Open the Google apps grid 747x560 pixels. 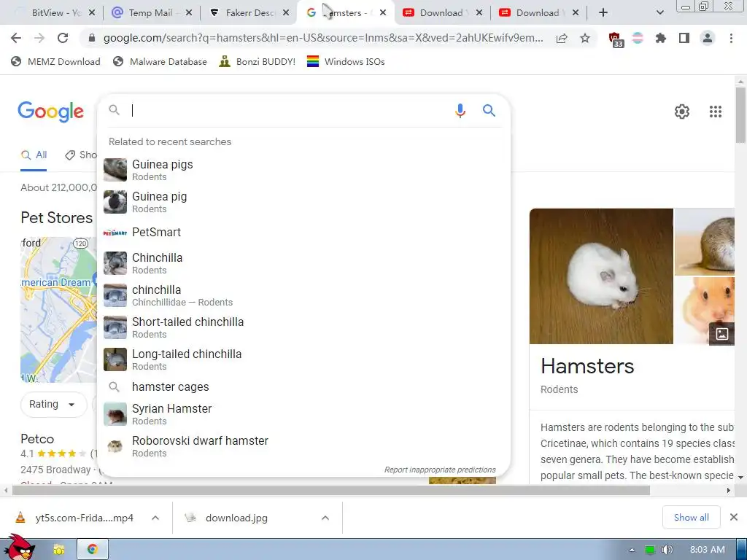tap(715, 112)
